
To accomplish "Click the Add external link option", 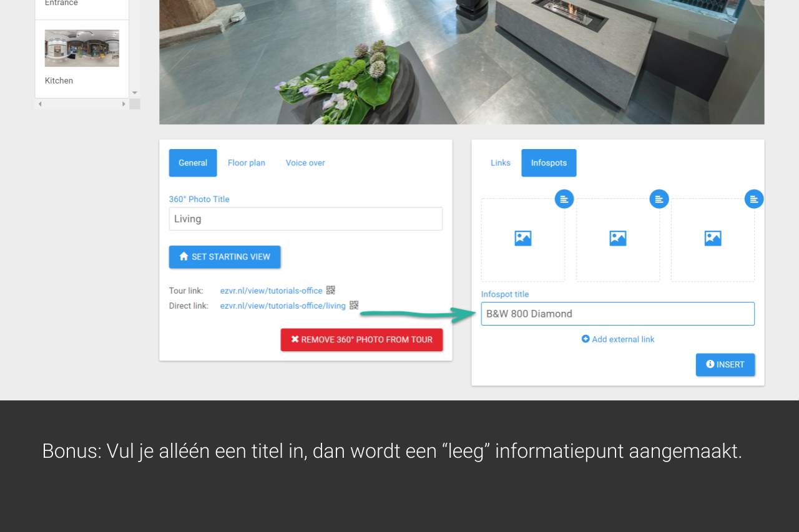I will click(x=618, y=339).
